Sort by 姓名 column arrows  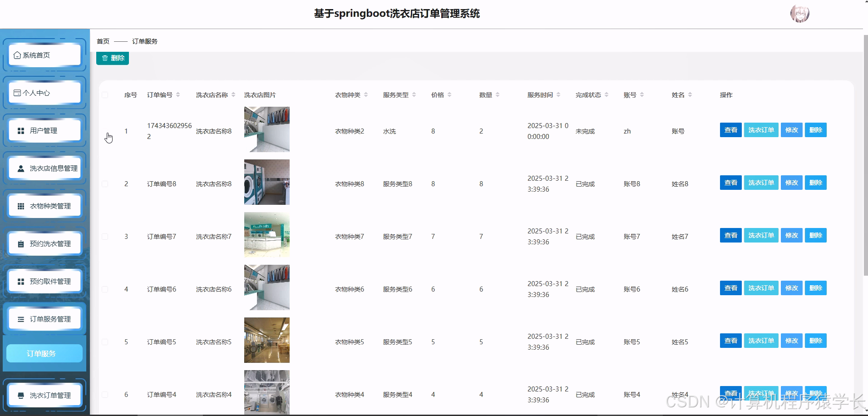tap(690, 95)
